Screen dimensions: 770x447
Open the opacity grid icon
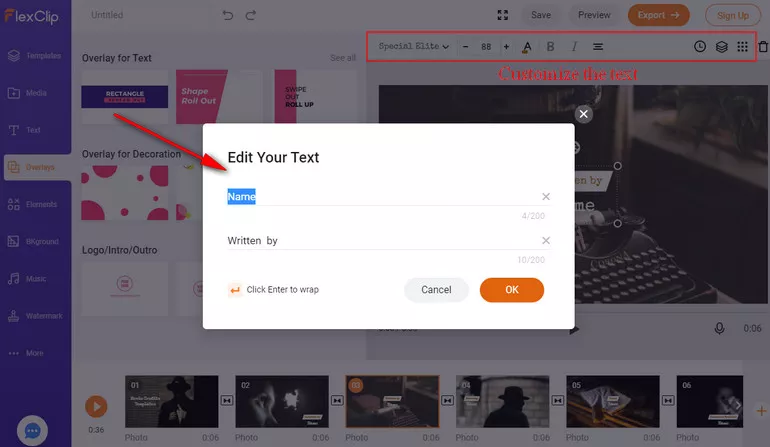click(x=742, y=47)
